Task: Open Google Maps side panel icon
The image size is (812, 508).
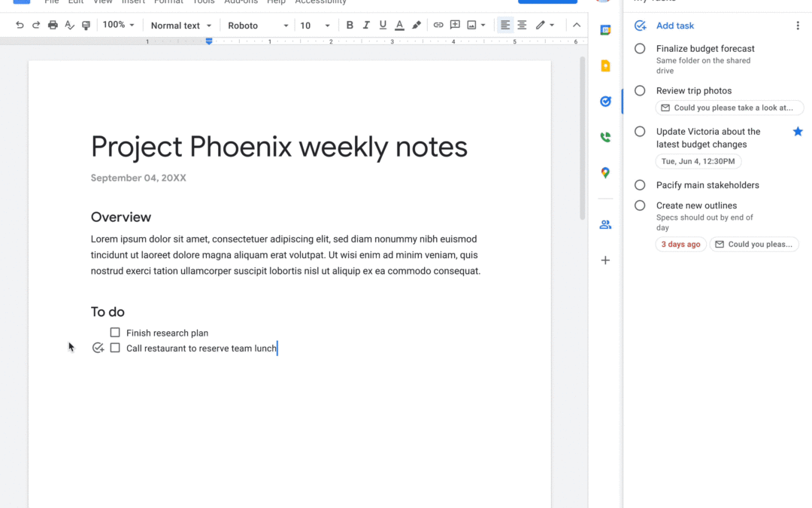Action: tap(605, 172)
